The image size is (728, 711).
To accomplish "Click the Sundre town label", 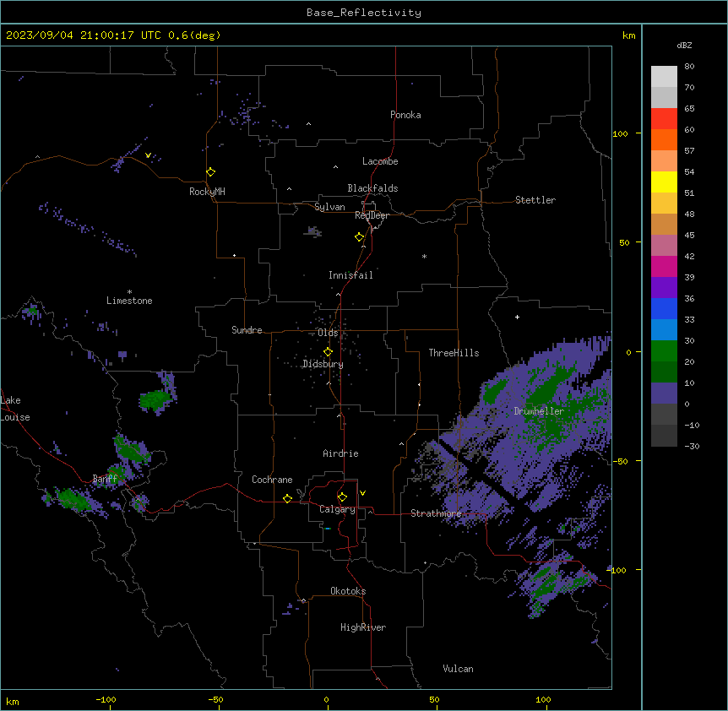I will coord(247,330).
